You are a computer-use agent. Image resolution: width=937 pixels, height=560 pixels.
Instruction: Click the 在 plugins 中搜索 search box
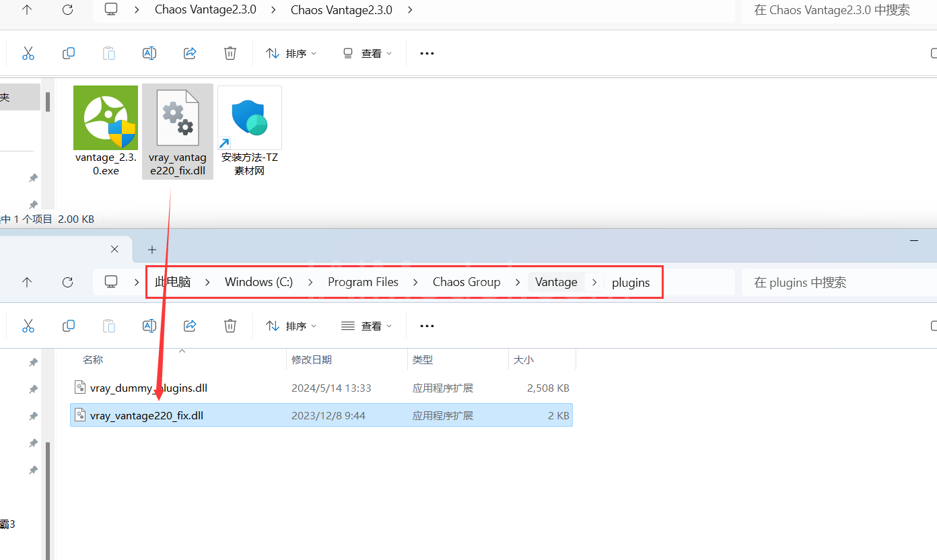point(839,283)
